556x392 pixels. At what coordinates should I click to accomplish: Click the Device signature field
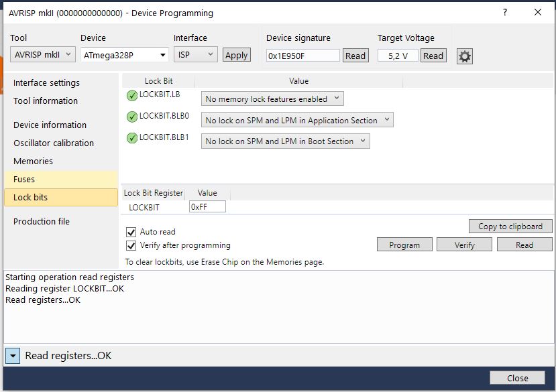point(303,56)
